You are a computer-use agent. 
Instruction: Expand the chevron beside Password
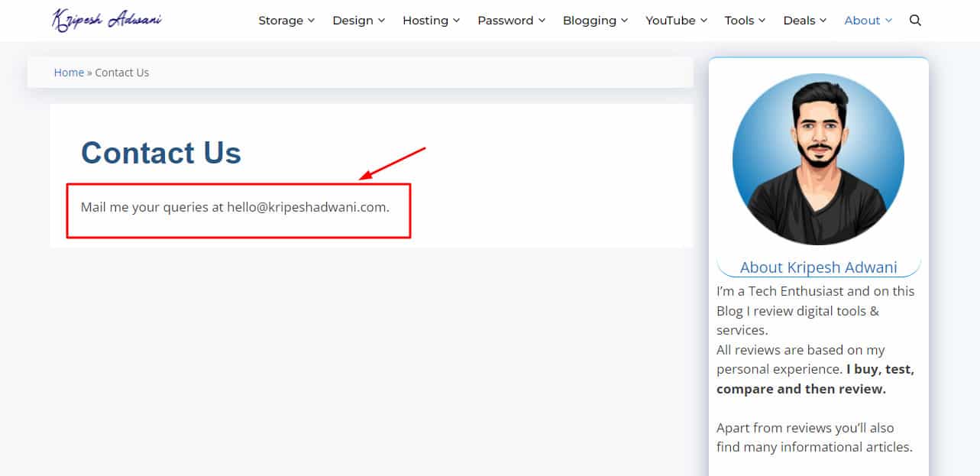[x=542, y=21]
